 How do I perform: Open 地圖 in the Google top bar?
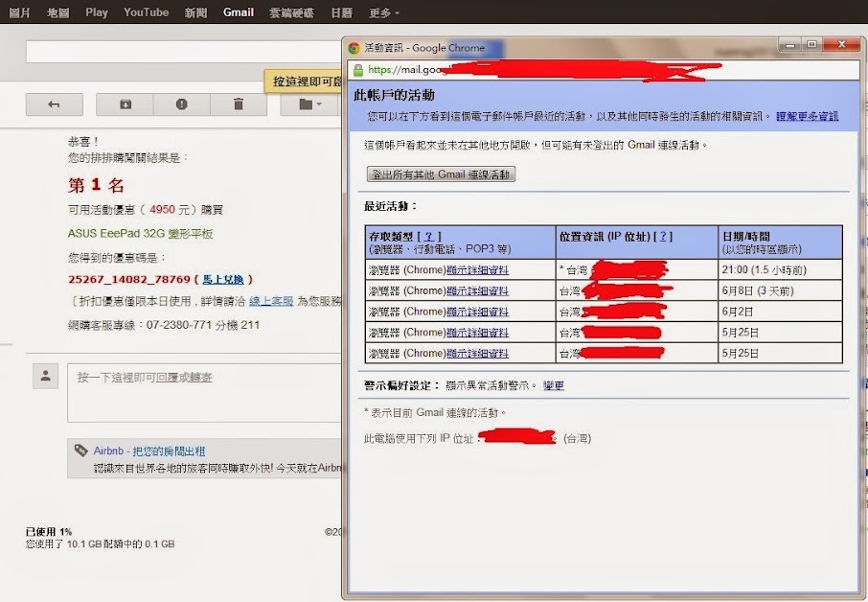(x=58, y=12)
